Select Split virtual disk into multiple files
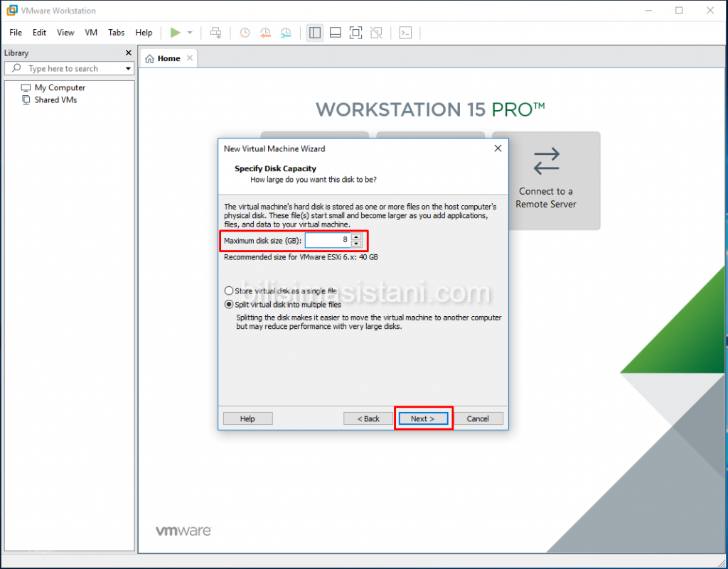Image resolution: width=728 pixels, height=569 pixels. (283, 305)
